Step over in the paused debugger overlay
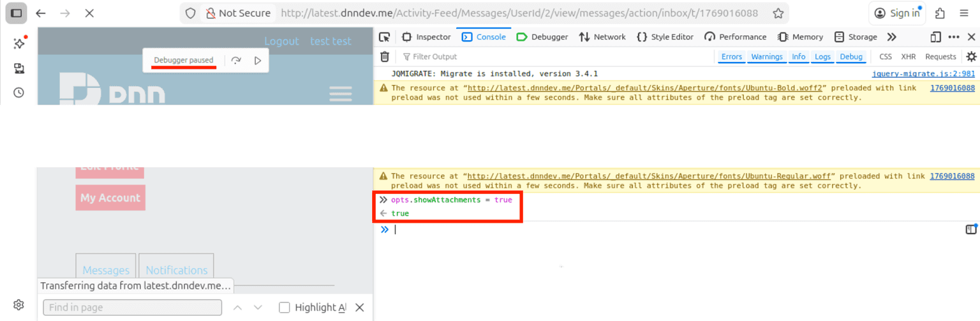Screen dimensions: 980x321 236,61
